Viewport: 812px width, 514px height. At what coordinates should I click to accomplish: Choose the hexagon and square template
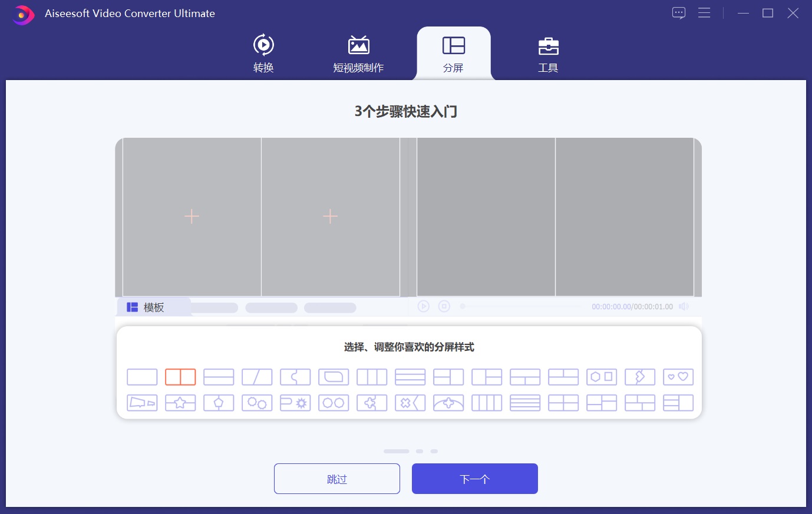click(x=602, y=377)
